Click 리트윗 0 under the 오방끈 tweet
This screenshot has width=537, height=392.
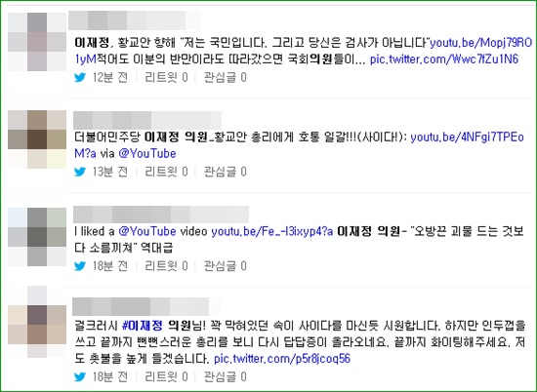click(x=166, y=266)
